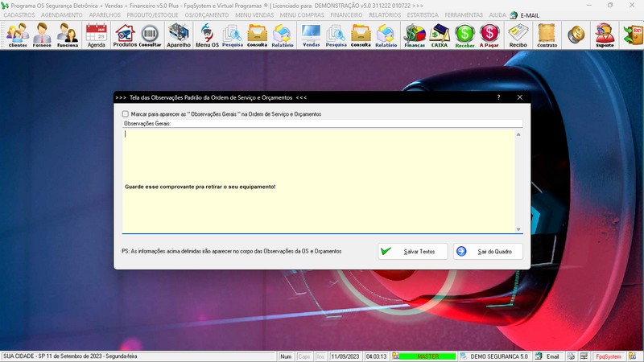Screen dimensions: 644x362
Task: Select the Menu OS icon
Action: (207, 35)
